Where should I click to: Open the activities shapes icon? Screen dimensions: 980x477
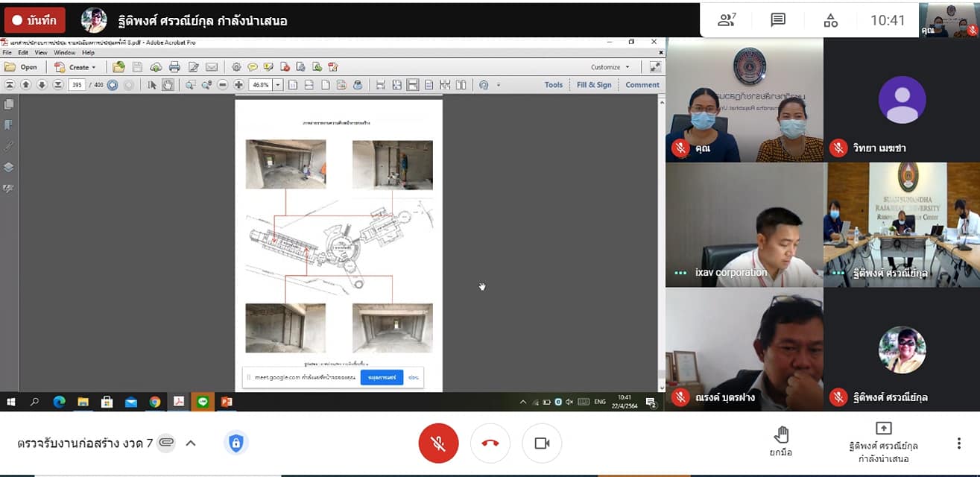coord(830,20)
